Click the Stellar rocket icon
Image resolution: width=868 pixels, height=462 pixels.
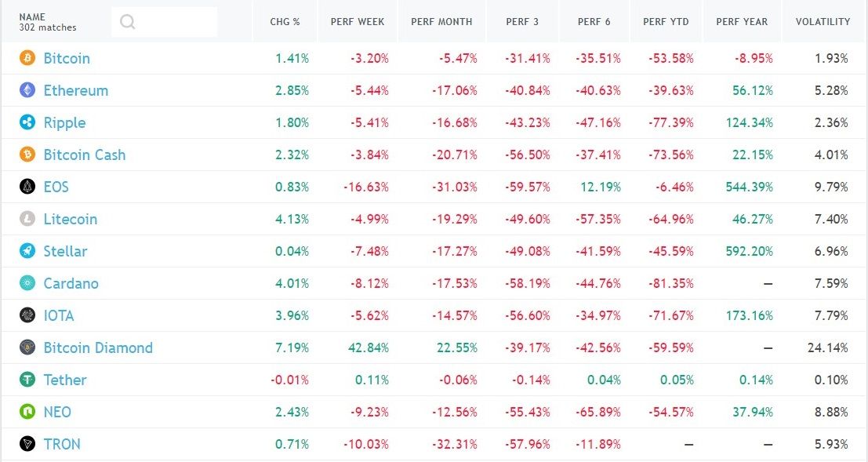click(x=27, y=251)
